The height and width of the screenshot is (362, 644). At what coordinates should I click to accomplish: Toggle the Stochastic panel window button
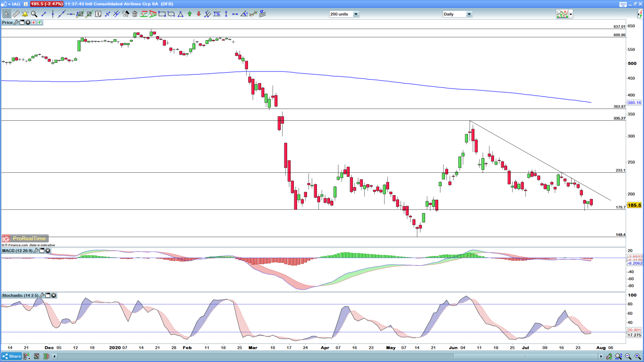coord(48,295)
